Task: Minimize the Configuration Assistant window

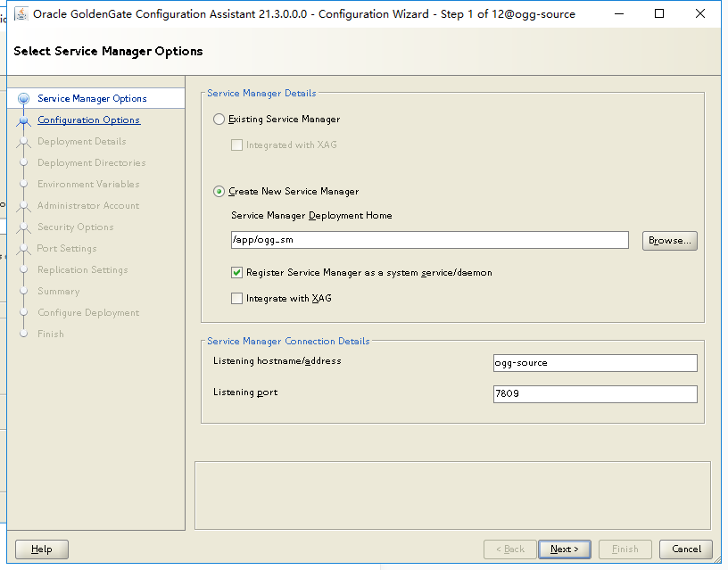Action: 618,14
